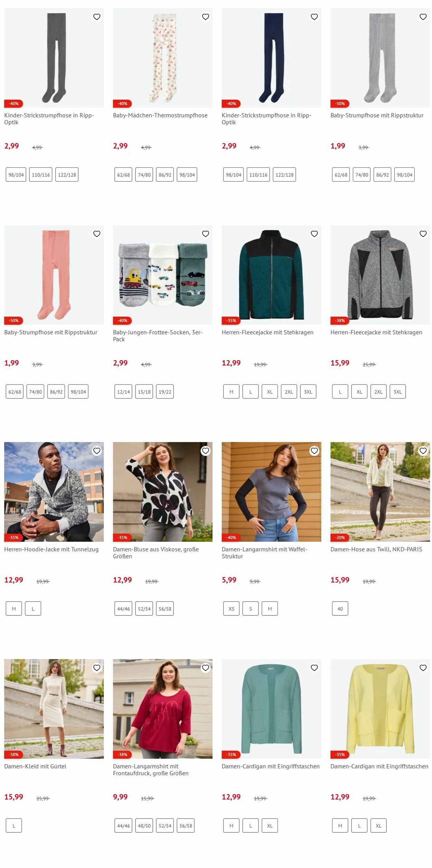Open gray Herren-Fleecejacke mit Stehkragen title

pyautogui.click(x=376, y=332)
